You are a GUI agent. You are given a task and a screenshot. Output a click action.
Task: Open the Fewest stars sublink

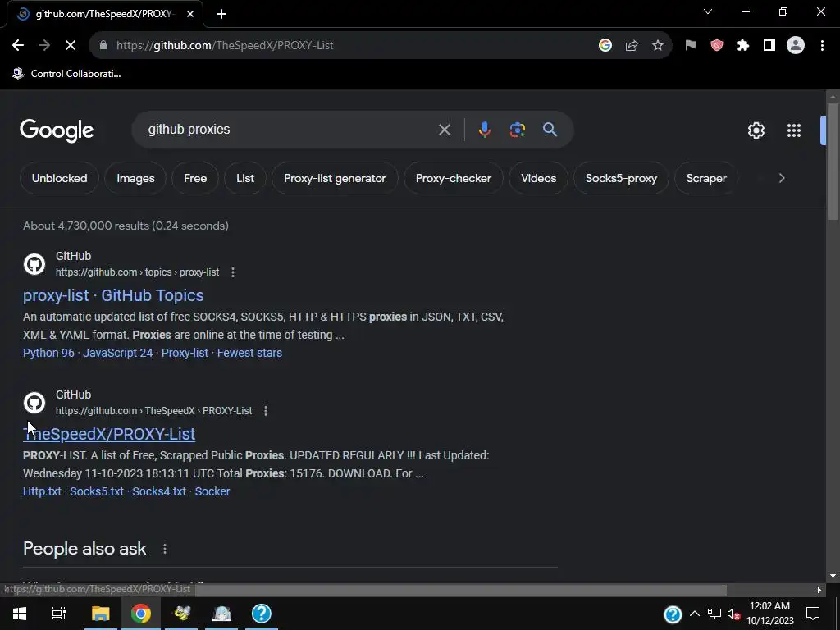tap(249, 353)
